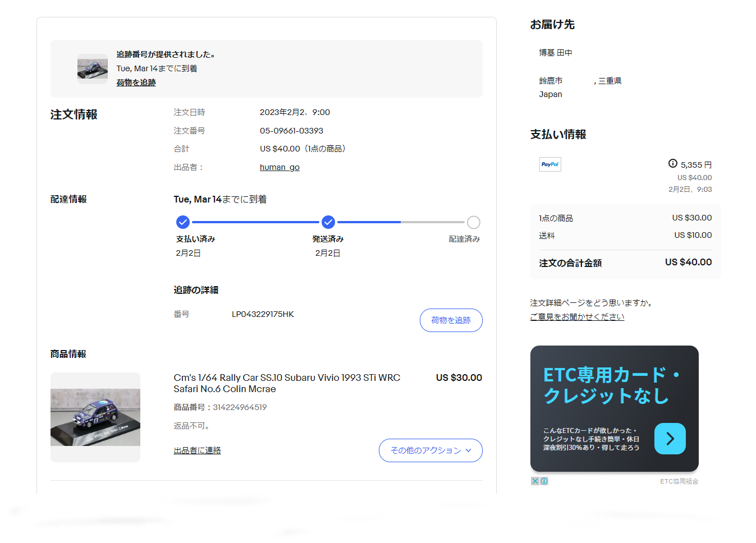Open the Cm's 1/64 Rally Car item title

[x=286, y=383]
